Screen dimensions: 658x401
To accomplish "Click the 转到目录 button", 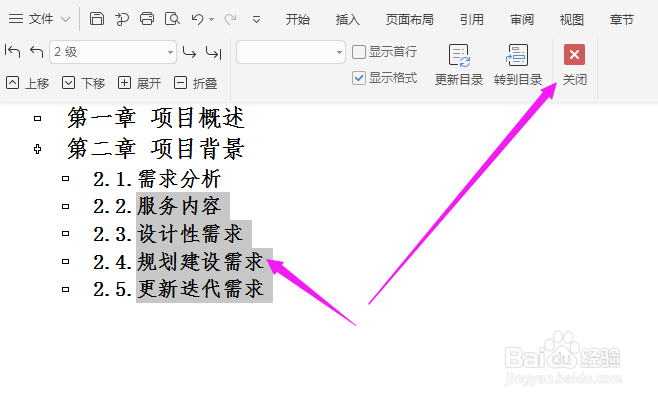I will point(517,65).
